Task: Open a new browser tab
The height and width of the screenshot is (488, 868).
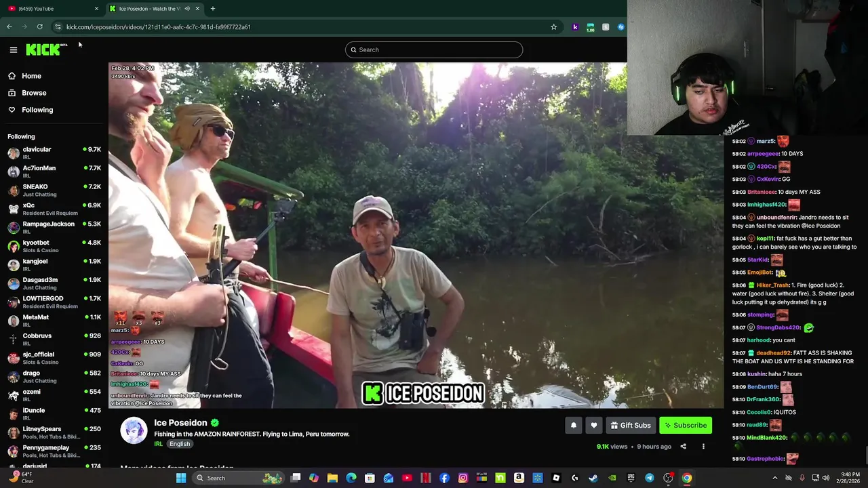Action: pos(212,8)
